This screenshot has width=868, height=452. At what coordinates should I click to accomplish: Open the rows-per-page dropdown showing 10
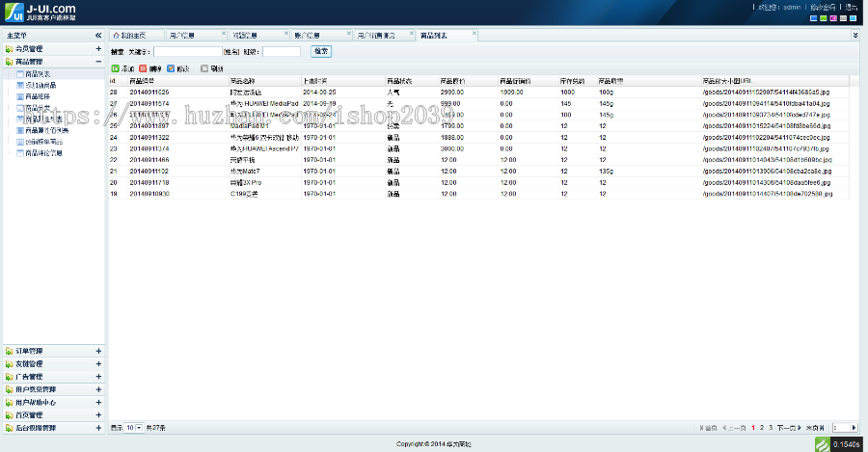(x=133, y=427)
